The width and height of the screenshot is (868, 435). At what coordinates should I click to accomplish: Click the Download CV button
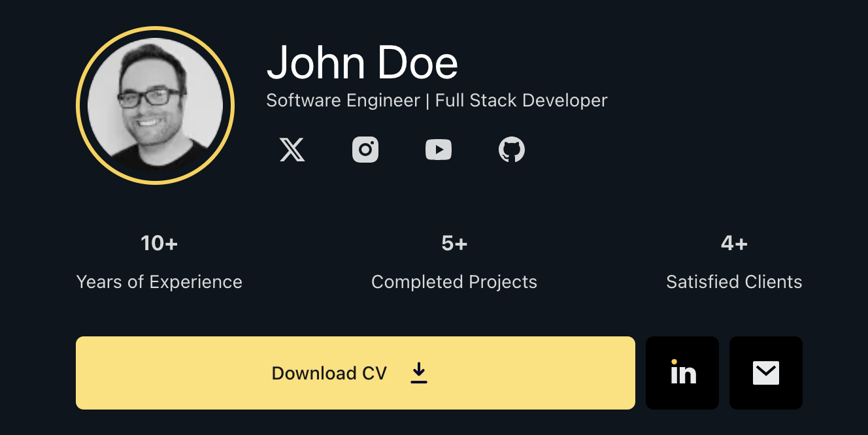coord(356,373)
